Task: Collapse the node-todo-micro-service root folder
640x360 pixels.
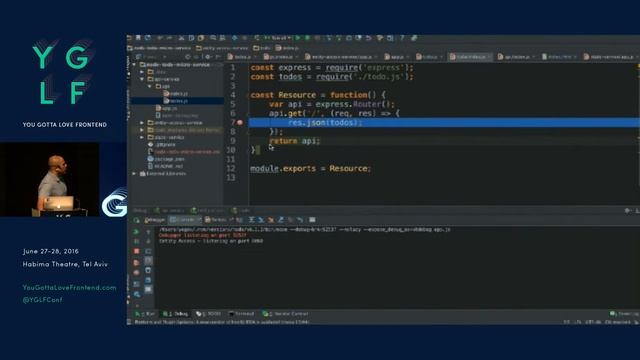Action: click(x=134, y=64)
